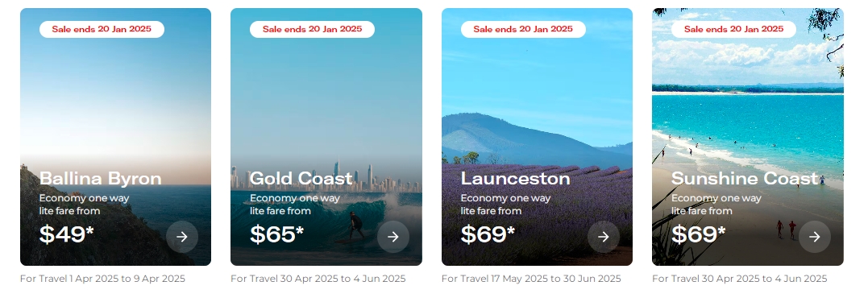Select the Sunshine Coast destination title

[745, 179]
